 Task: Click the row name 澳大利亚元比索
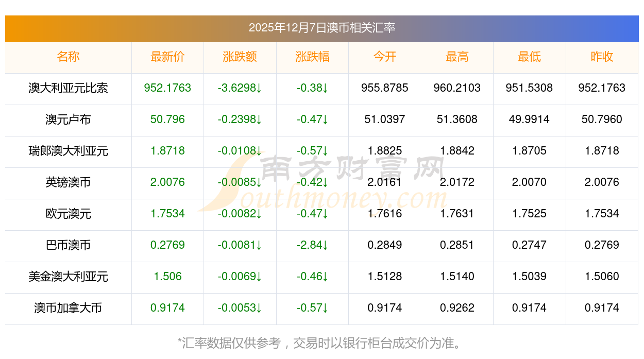click(x=69, y=88)
